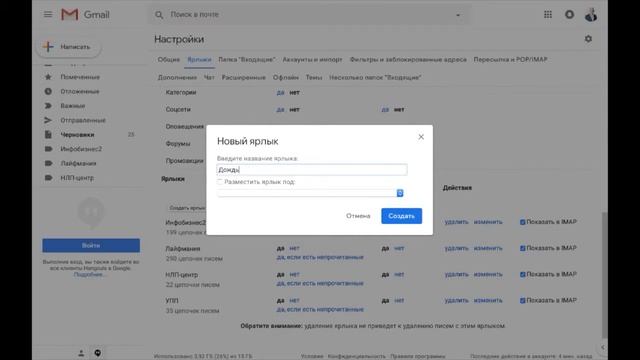Screen dimensions: 640x360
Task: Click first да in Соцсети row
Action: click(280, 110)
